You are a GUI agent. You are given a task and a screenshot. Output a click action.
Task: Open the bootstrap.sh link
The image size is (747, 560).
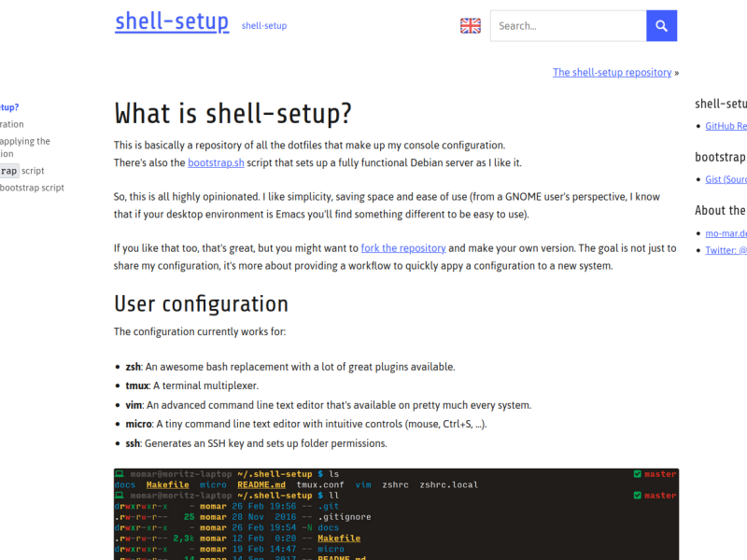pyautogui.click(x=216, y=162)
